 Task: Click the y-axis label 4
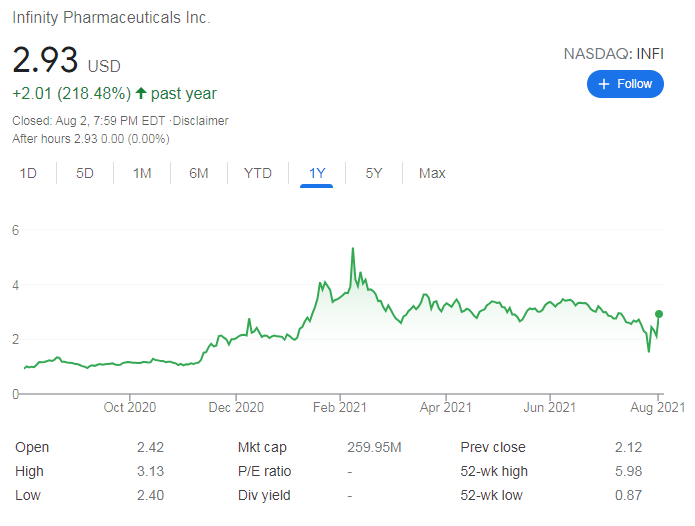pos(16,285)
